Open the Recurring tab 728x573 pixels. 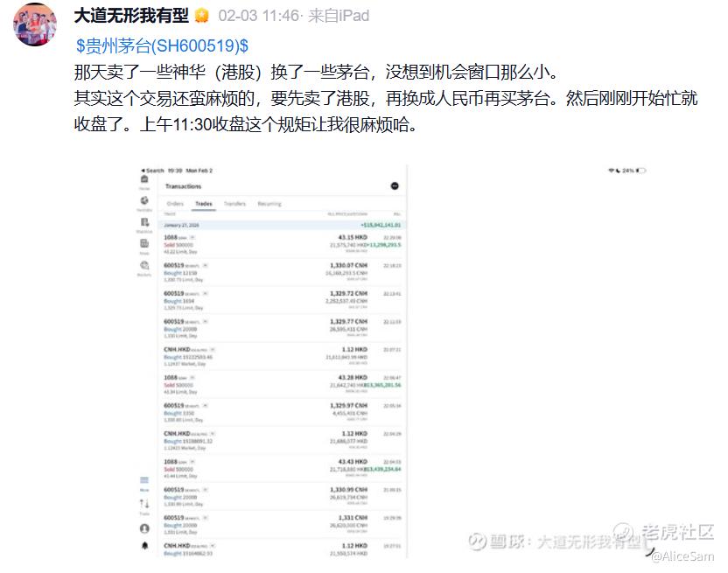[x=269, y=204]
